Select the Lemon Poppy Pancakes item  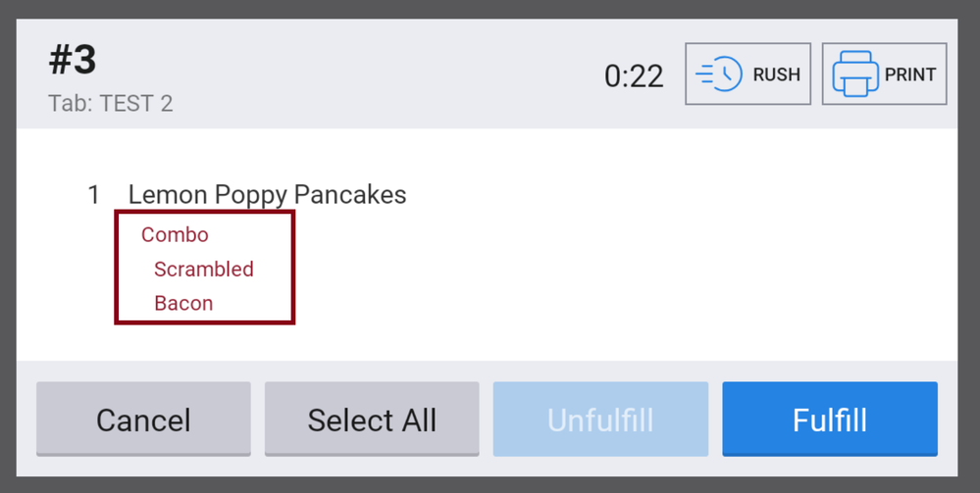(x=267, y=194)
